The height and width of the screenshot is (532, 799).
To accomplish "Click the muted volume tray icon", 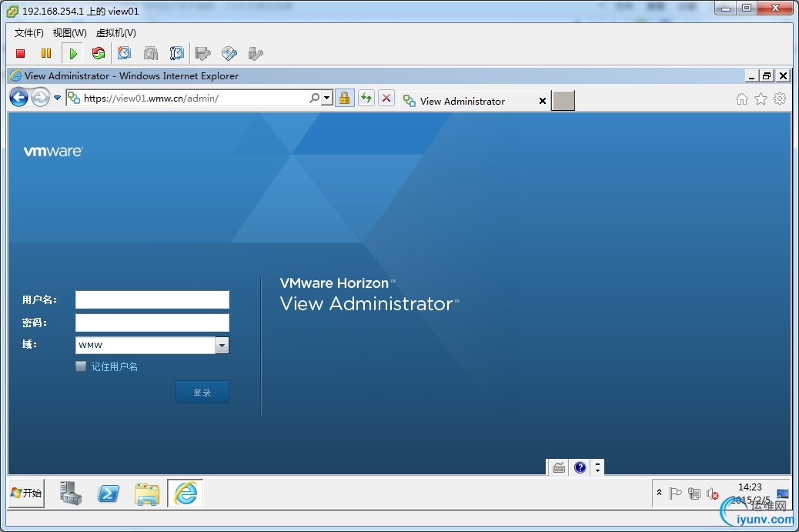I will coord(712,494).
